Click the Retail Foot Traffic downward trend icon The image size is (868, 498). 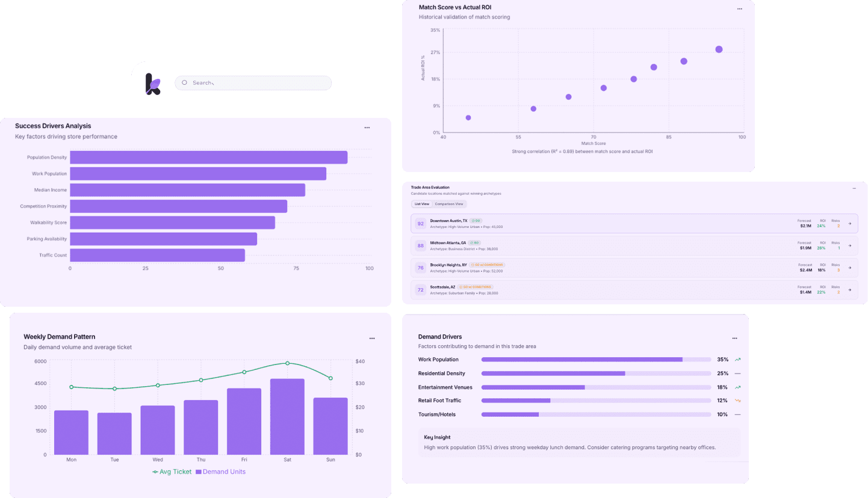coord(737,401)
